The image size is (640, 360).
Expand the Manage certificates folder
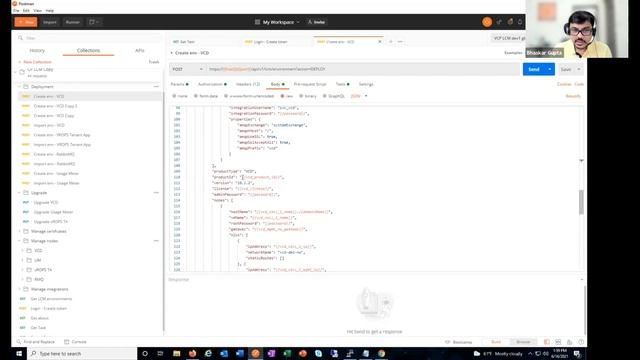click(19, 231)
